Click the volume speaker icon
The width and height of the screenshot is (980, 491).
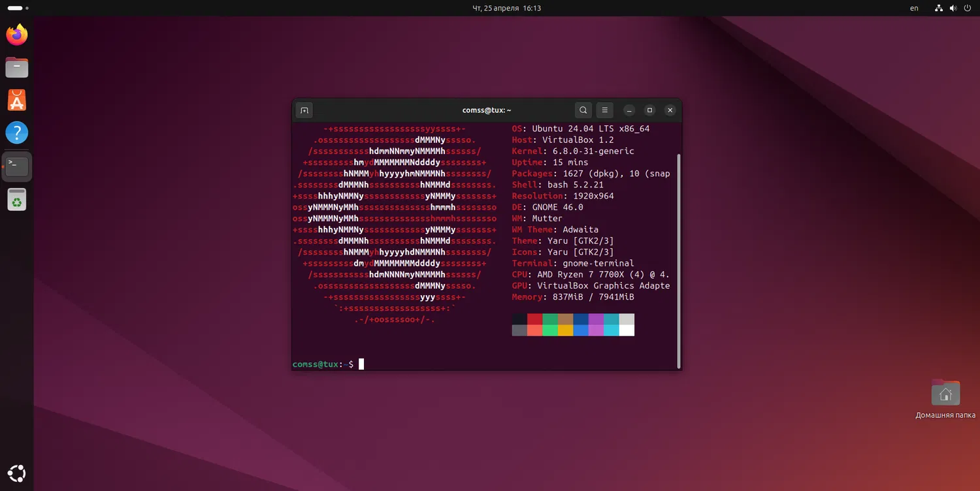click(x=953, y=8)
